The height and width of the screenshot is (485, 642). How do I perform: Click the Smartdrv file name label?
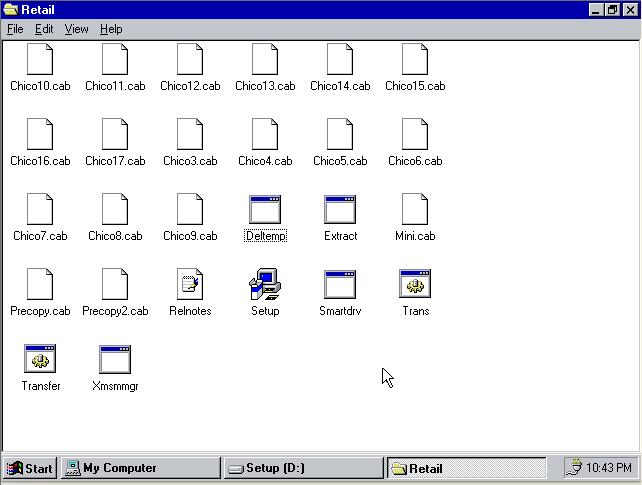[340, 311]
